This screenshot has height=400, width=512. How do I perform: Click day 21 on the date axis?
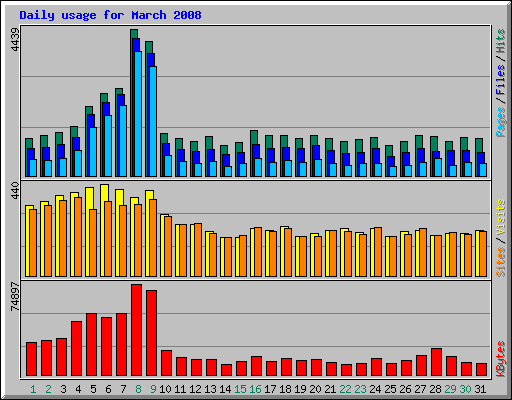click(x=330, y=389)
